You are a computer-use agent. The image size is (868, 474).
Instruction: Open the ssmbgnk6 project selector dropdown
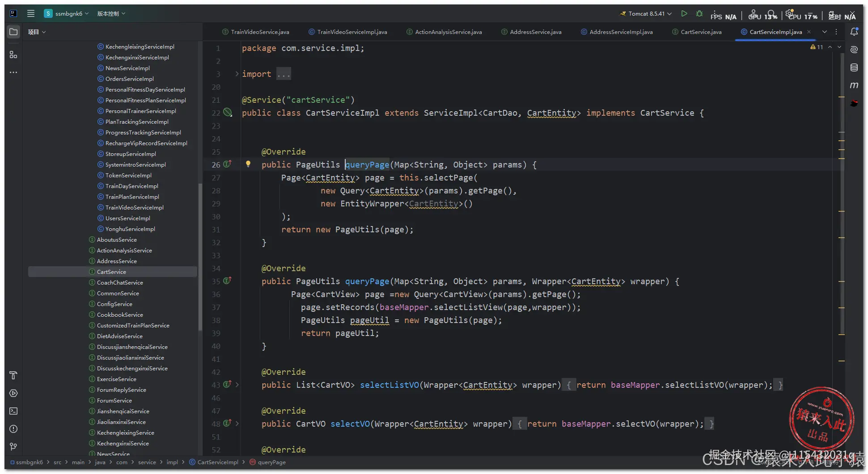(x=66, y=13)
